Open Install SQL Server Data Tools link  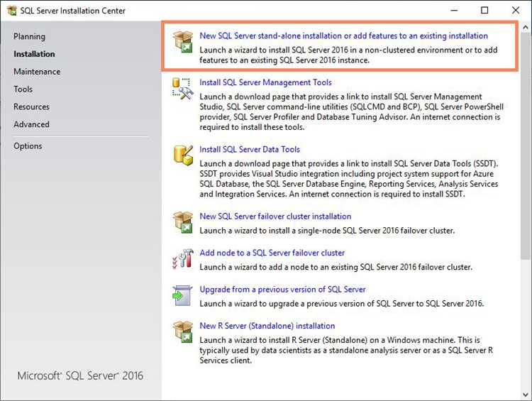250,149
